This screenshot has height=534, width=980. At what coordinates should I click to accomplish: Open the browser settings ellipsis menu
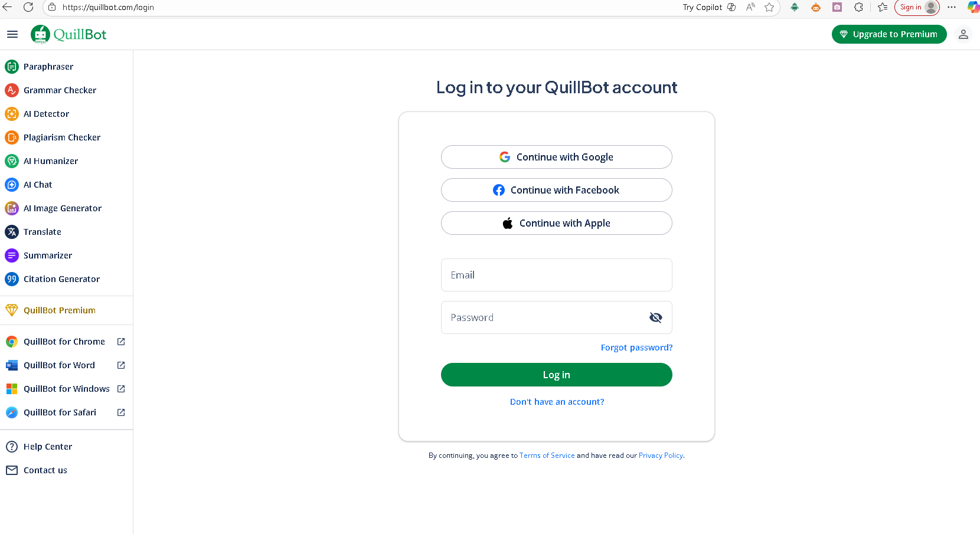coord(951,7)
